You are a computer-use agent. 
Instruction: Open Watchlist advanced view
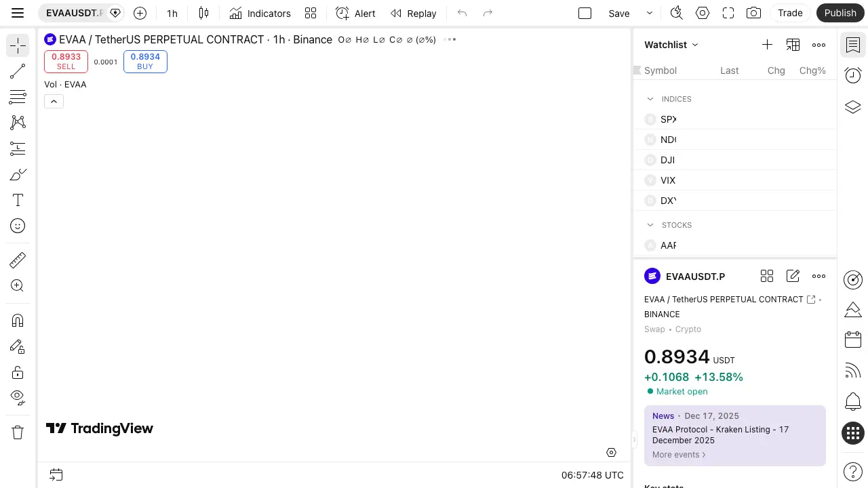(x=793, y=45)
